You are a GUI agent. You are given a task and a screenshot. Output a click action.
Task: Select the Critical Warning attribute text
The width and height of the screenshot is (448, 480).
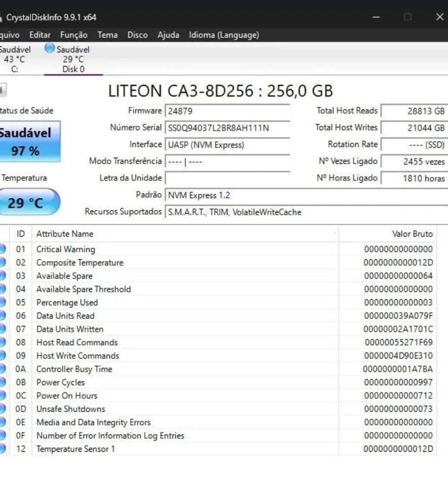66,249
